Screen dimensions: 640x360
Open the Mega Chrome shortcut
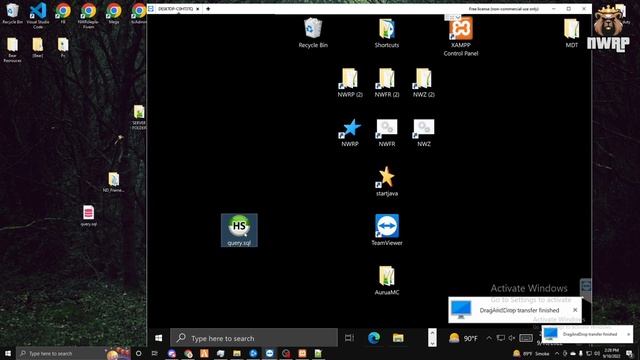[114, 13]
